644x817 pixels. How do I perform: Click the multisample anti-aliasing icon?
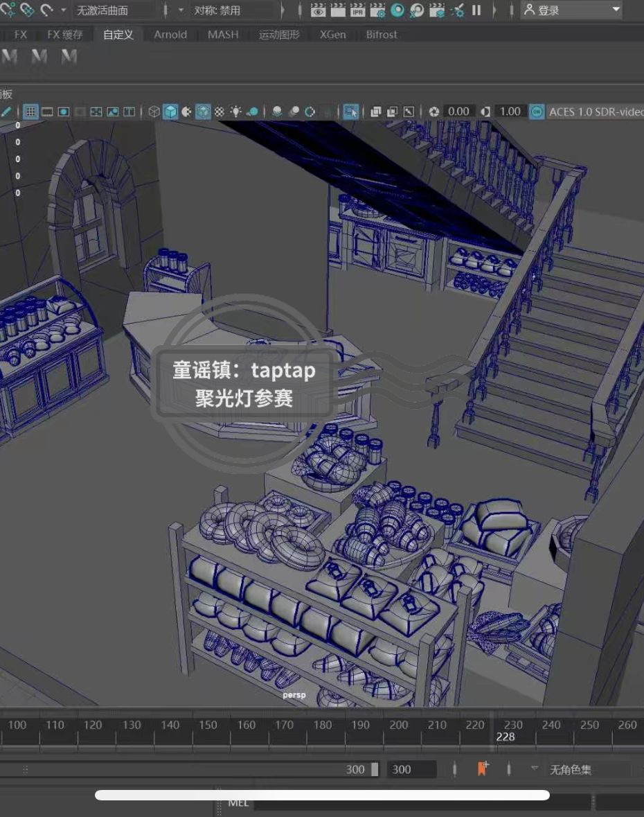tap(310, 112)
